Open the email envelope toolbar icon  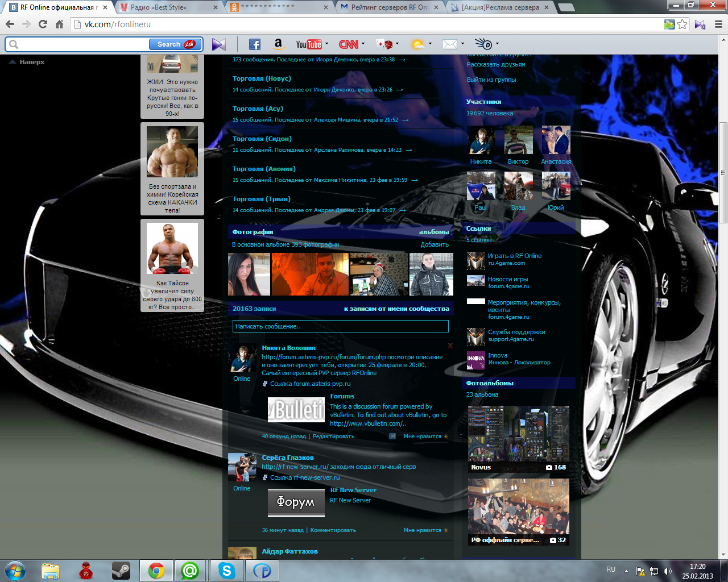pos(450,44)
